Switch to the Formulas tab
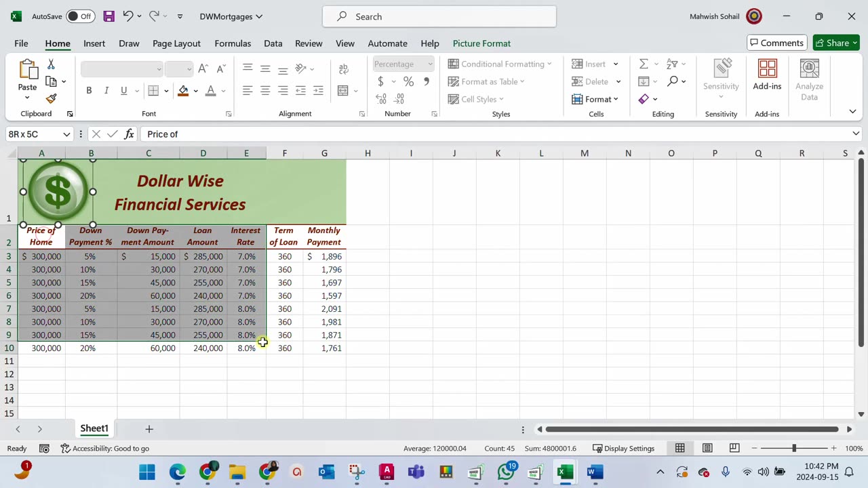Image resolution: width=868 pixels, height=488 pixels. coord(233,43)
